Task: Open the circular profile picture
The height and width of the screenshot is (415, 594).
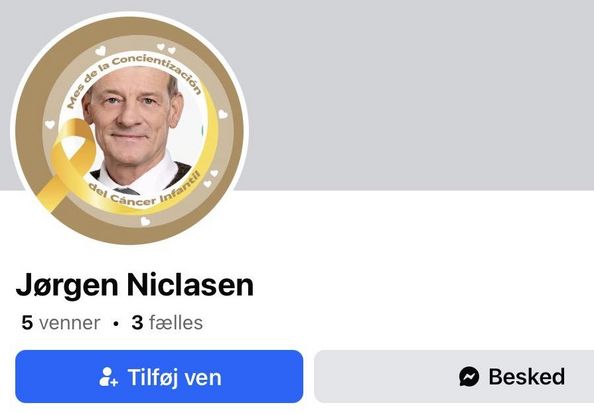Action: tap(129, 129)
